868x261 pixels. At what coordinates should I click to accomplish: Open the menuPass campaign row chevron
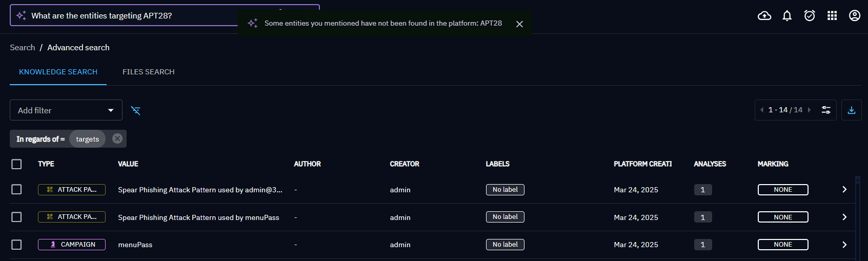[x=844, y=245]
